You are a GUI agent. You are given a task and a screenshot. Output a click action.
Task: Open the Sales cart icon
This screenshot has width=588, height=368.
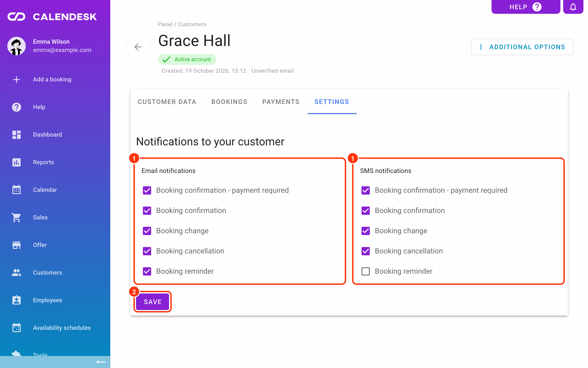coord(16,217)
